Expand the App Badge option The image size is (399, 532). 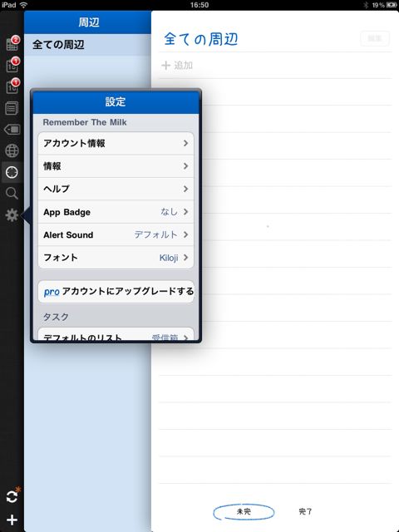coord(116,212)
